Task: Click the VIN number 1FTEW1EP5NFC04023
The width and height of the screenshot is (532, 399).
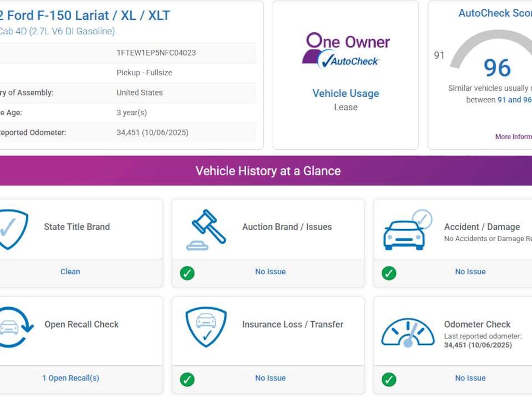Action: [x=156, y=53]
